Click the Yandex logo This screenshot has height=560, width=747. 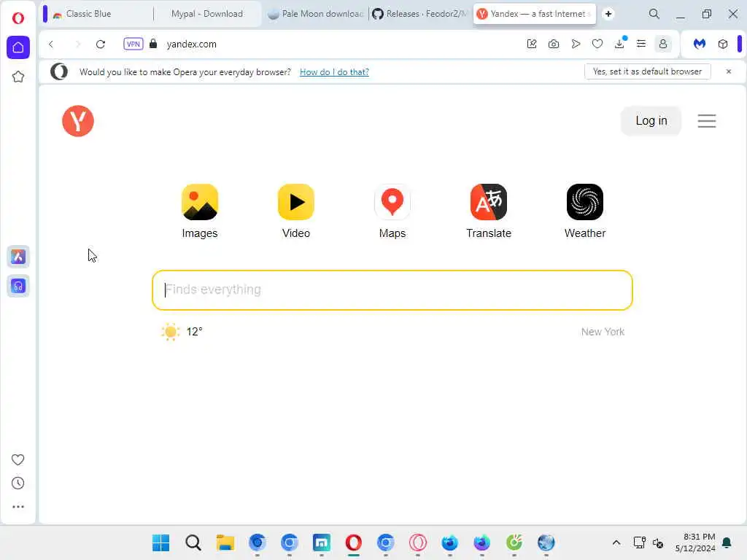click(x=78, y=121)
